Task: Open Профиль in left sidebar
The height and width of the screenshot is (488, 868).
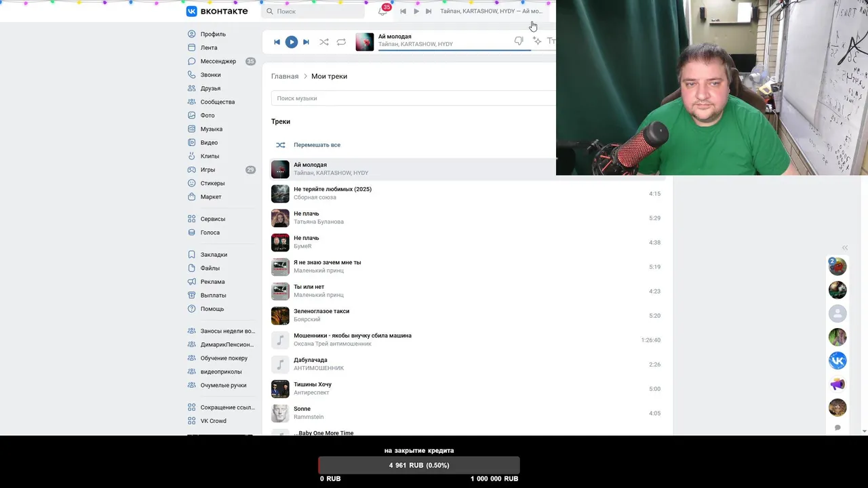Action: 213,34
